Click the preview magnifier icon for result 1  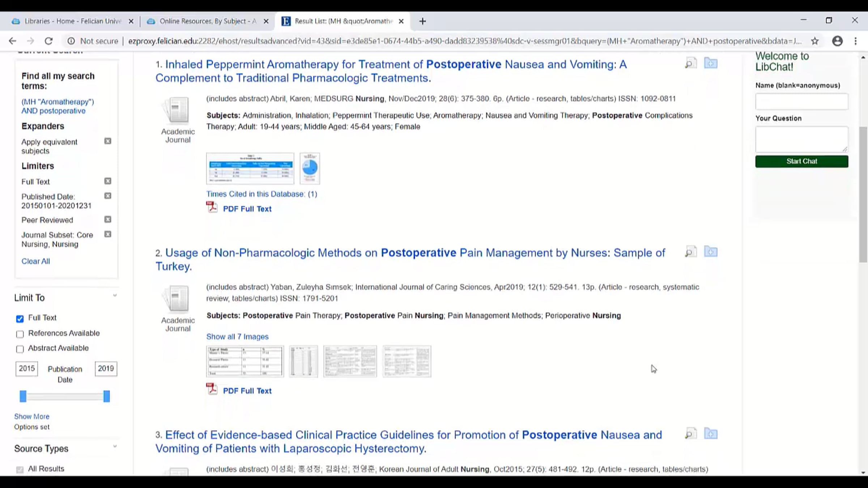[x=690, y=63]
